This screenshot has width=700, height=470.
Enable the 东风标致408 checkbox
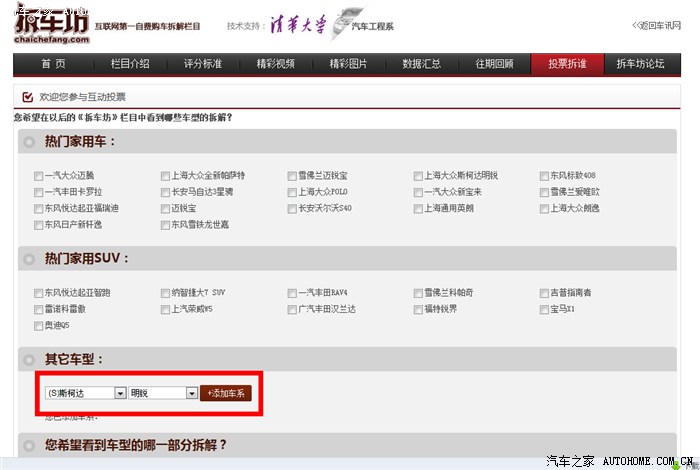pos(545,175)
